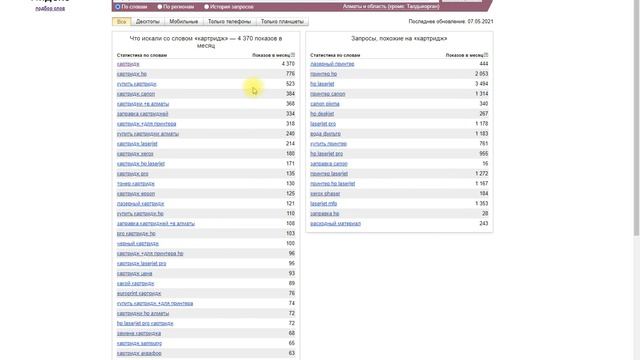Switch to the 'Только планшеты' tab
The height and width of the screenshot is (360, 640).
[x=282, y=22]
